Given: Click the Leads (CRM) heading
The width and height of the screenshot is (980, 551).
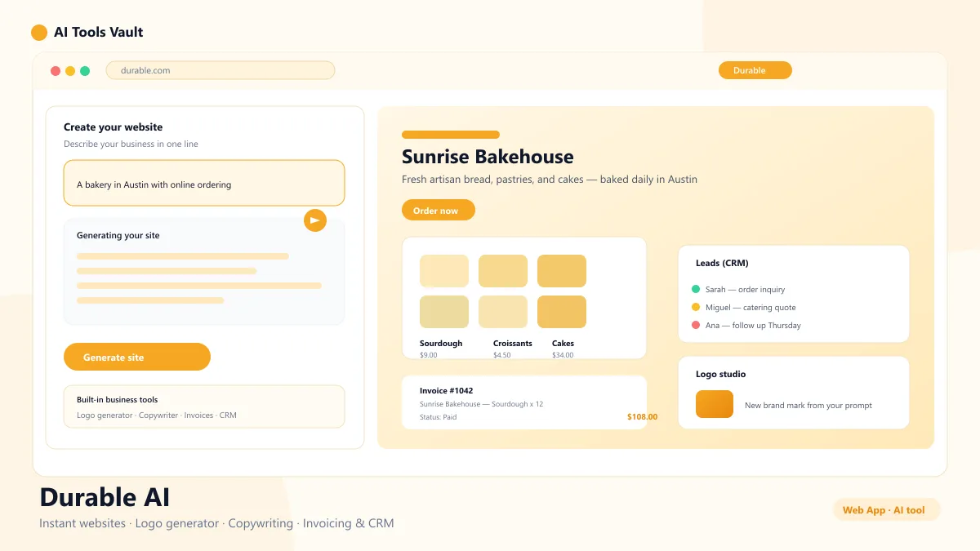Looking at the screenshot, I should tap(722, 263).
